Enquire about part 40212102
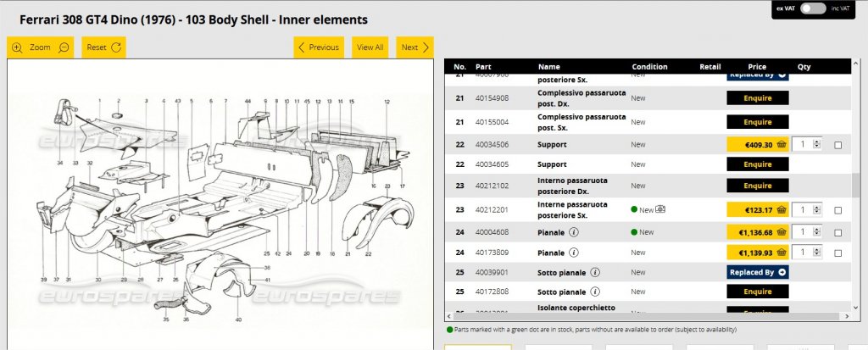Viewport: 868px width, 350px height. click(757, 186)
